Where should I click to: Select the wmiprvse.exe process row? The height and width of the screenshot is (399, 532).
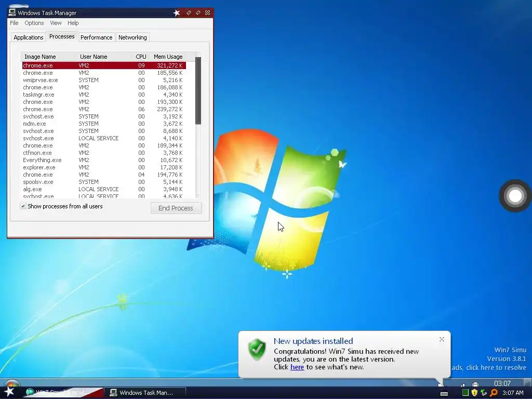click(104, 80)
